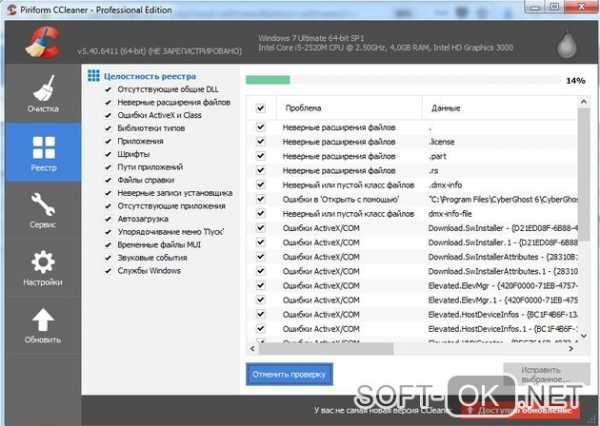Uncheck the 'Ошибки в Открыть с помощью' row

pos(261,199)
